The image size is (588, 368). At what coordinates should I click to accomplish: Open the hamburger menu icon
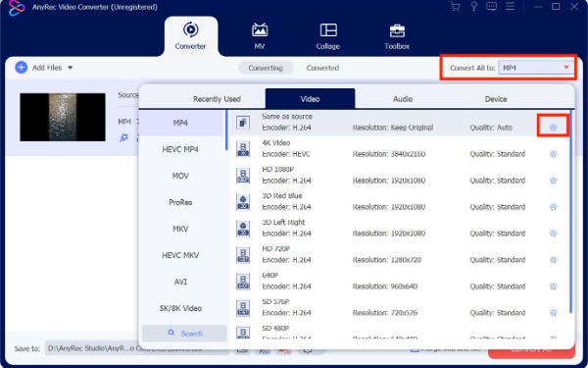(x=510, y=7)
